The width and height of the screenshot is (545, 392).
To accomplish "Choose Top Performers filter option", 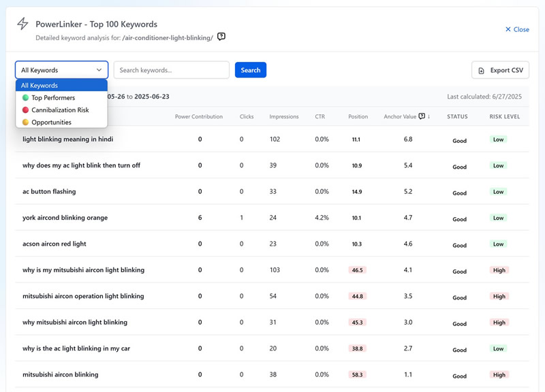I will [x=61, y=97].
